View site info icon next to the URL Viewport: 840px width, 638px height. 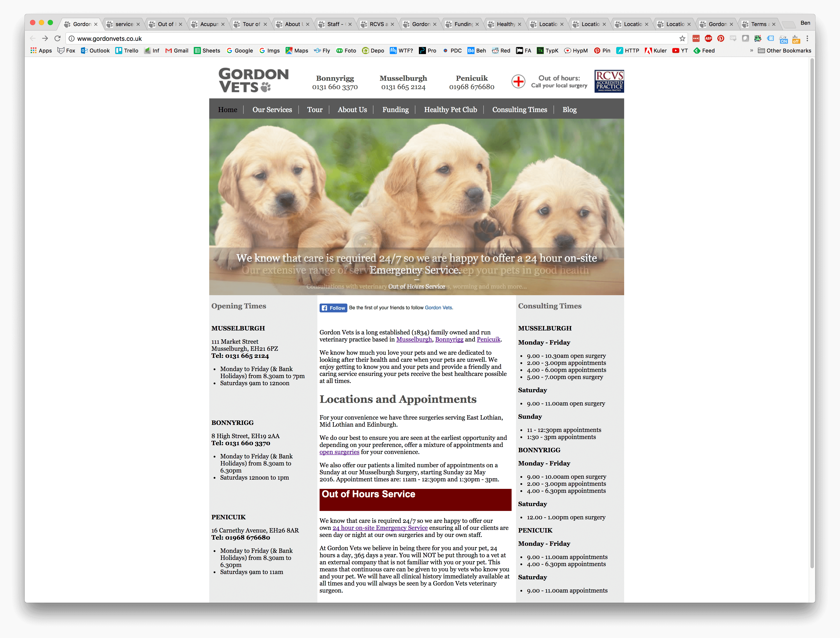(x=72, y=38)
